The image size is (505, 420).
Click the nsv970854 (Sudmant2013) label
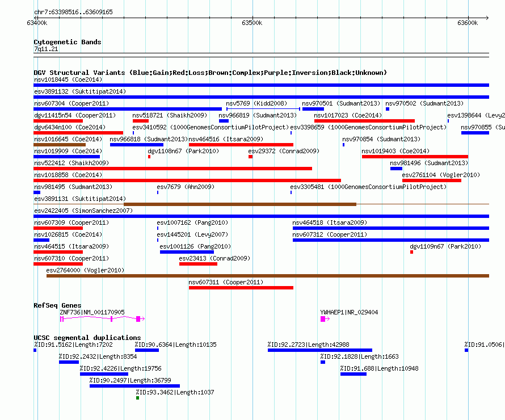coord(381,139)
